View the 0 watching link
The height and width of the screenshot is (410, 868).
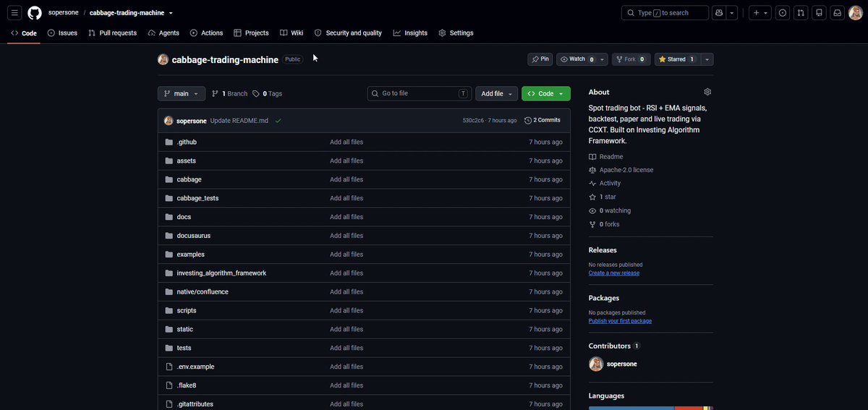coord(610,210)
